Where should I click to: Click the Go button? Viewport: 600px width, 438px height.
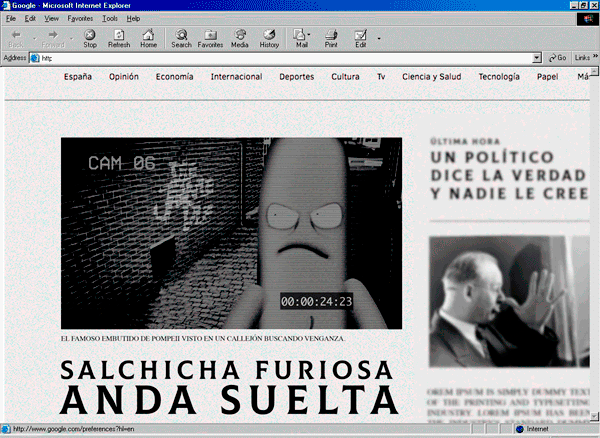pyautogui.click(x=557, y=58)
